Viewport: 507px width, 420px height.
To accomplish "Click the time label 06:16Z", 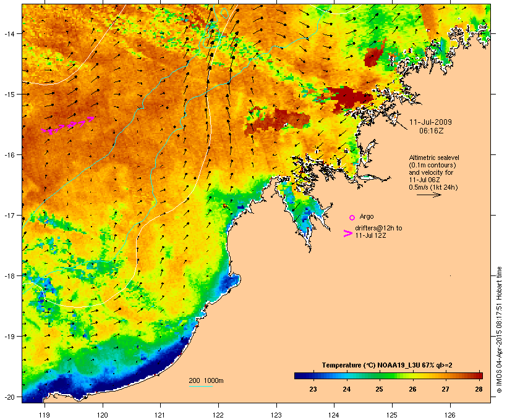I will [x=431, y=131].
